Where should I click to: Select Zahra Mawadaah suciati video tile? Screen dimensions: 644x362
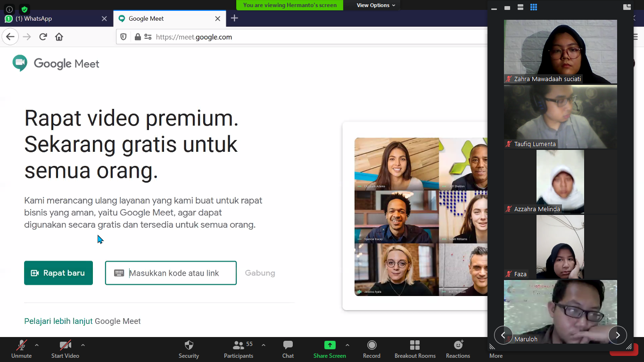[x=561, y=51]
